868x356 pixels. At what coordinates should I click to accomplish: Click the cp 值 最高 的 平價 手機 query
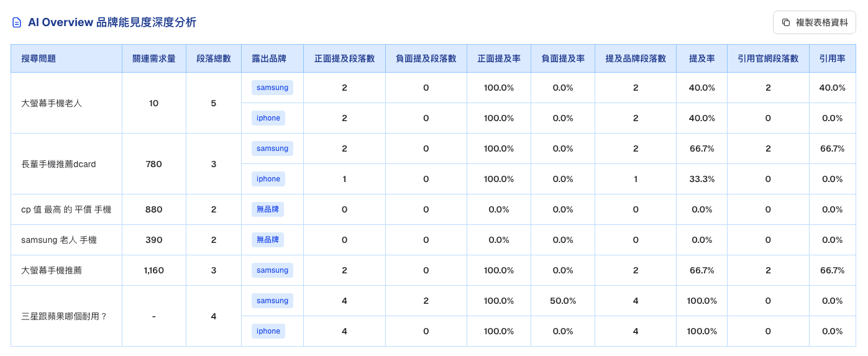click(x=66, y=209)
